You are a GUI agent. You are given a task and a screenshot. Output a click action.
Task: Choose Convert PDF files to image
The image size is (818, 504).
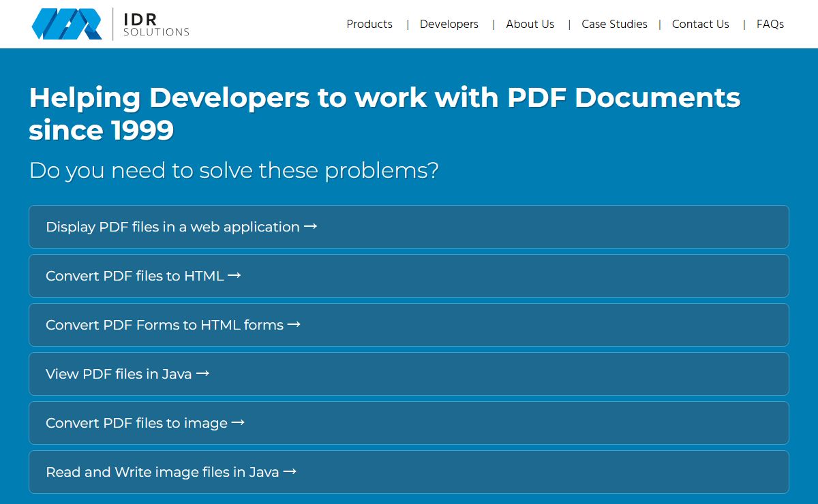coord(409,423)
